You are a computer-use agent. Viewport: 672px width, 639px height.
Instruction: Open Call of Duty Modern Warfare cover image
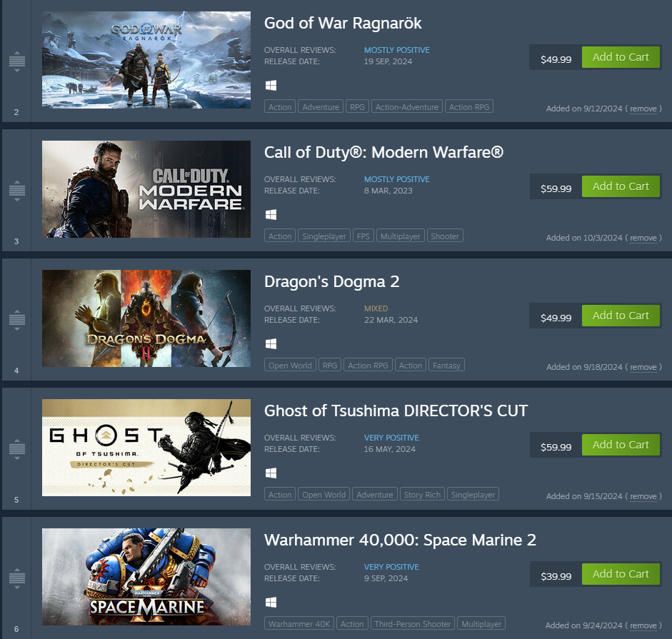pyautogui.click(x=146, y=189)
